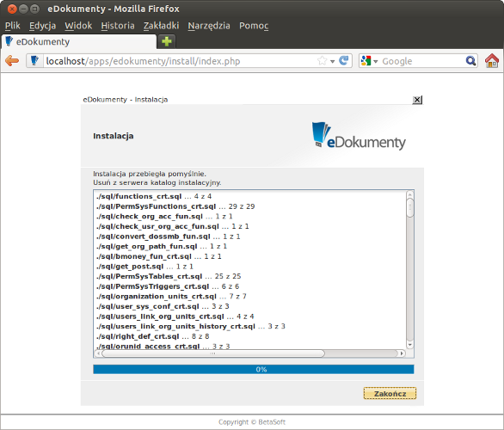Open the Zakładki menu
This screenshot has width=504, height=430.
pyautogui.click(x=161, y=26)
